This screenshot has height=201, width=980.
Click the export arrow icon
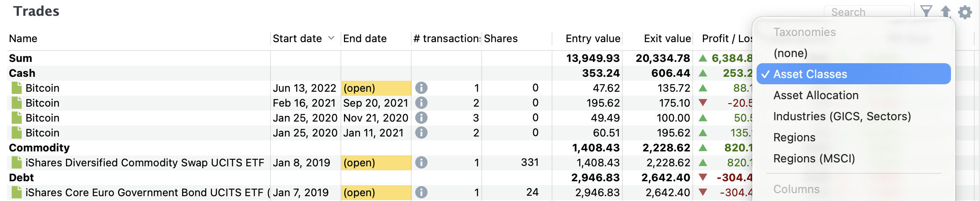click(x=946, y=11)
